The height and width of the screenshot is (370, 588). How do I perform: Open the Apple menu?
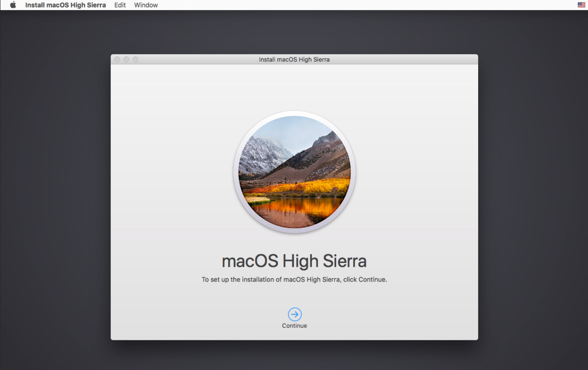13,5
